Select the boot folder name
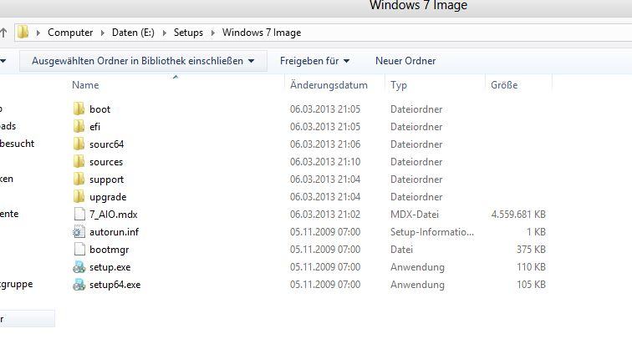This screenshot has width=632, height=364. pos(99,109)
